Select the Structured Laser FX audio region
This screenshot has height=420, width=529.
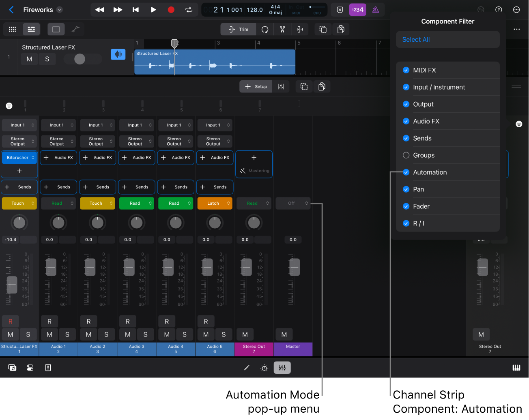(x=215, y=62)
